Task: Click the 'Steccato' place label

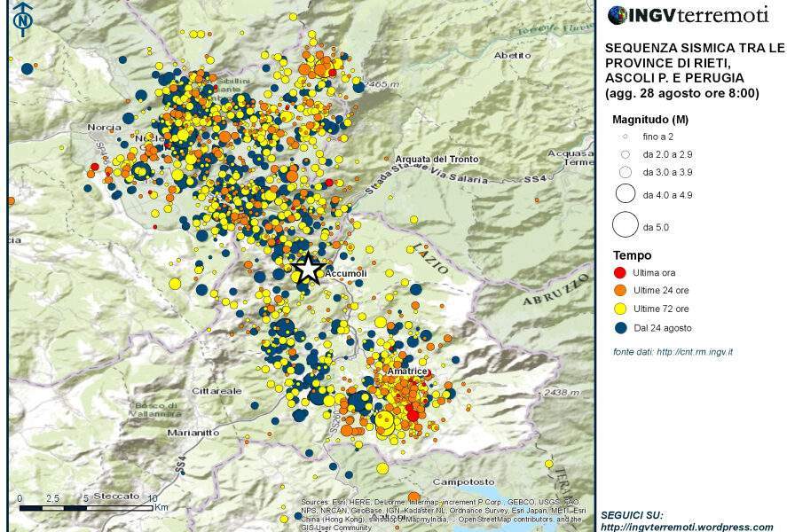Action: [x=116, y=496]
